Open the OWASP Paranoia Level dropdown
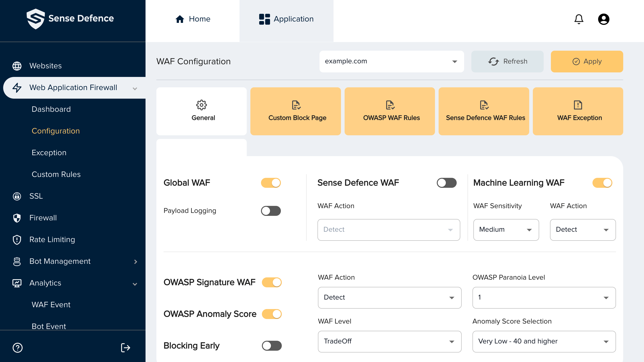Screen dimensions: 644x362 click(x=544, y=298)
